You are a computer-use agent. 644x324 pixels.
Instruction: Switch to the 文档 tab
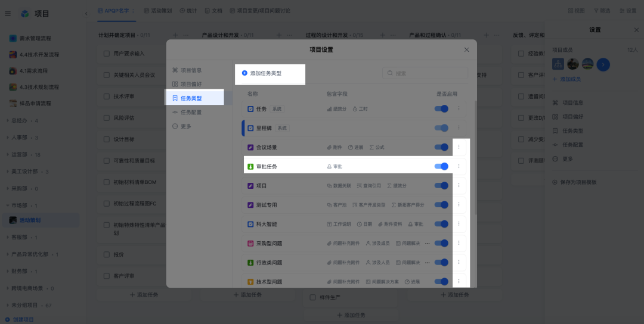pyautogui.click(x=213, y=11)
